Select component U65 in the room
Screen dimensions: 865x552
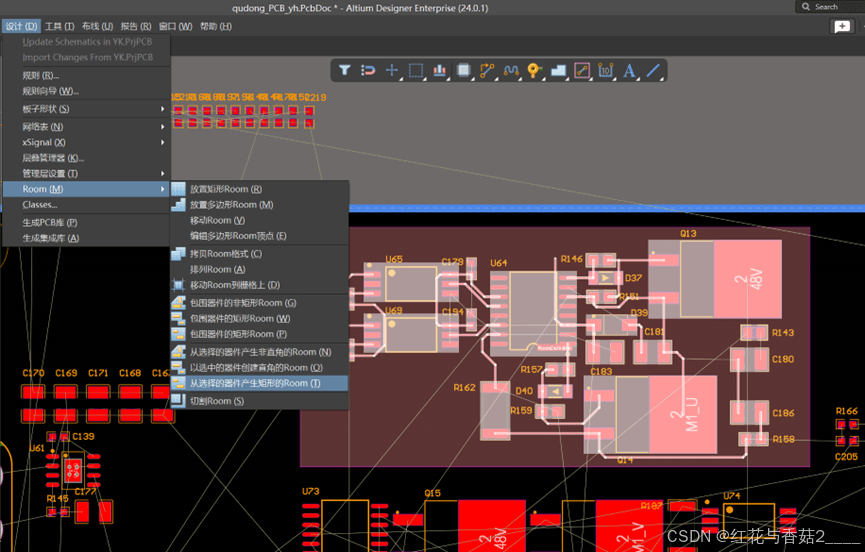click(x=410, y=283)
